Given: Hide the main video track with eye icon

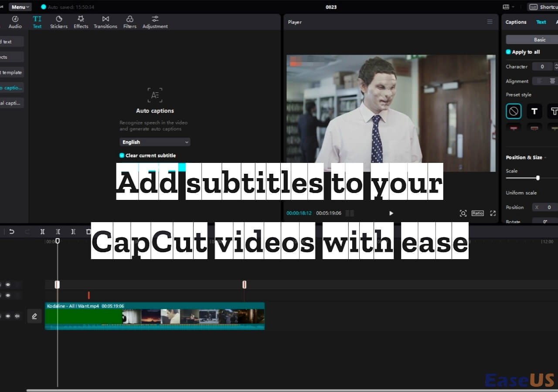Looking at the screenshot, I should (x=7, y=316).
